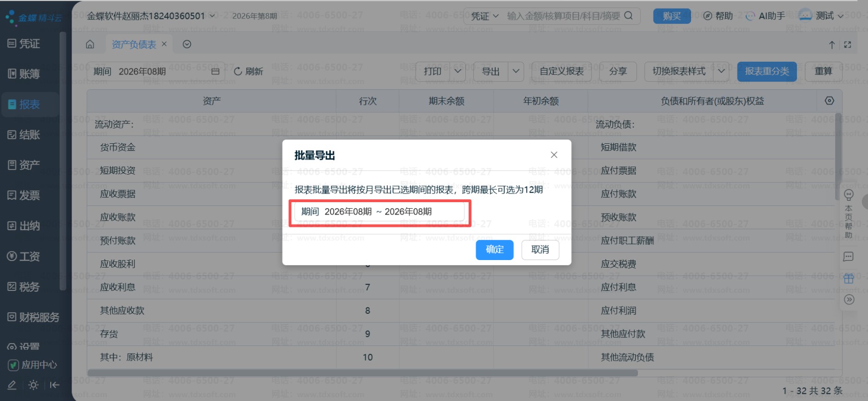This screenshot has height=401, width=868.
Task: Open the search magnifier icon in top bar
Action: (628, 16)
